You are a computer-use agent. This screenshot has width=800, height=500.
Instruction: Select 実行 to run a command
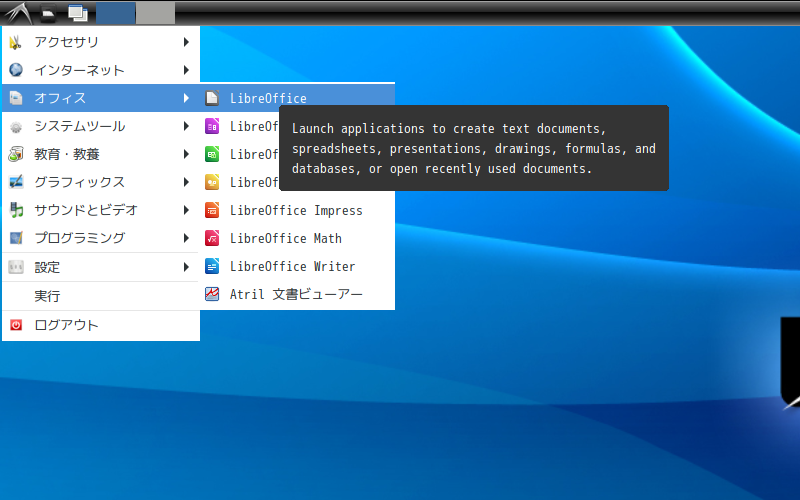pos(48,296)
